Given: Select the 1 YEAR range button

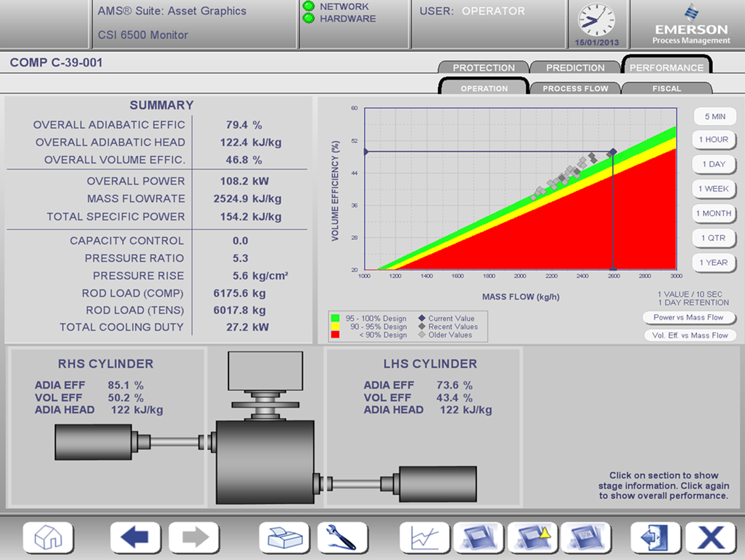Looking at the screenshot, I should (714, 263).
